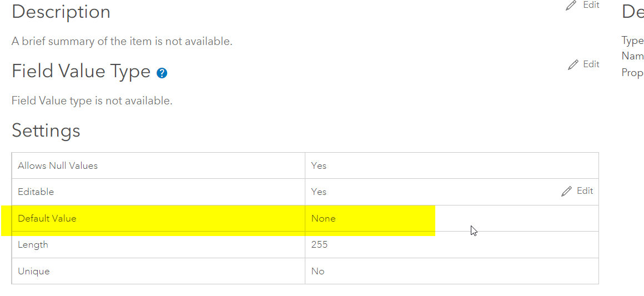Viewport: 644px width, 296px height.
Task: Click the Yes value for Allows Null Values
Action: pos(319,165)
